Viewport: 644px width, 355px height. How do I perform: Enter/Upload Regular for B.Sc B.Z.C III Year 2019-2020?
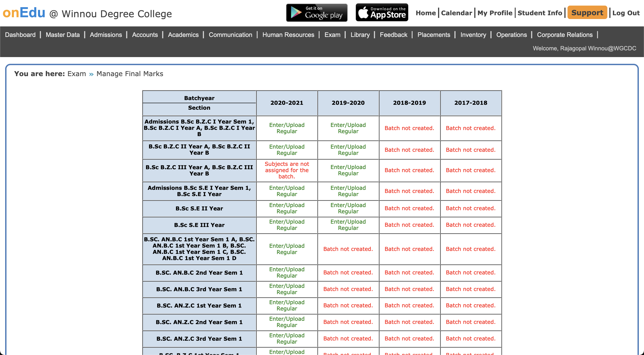pyautogui.click(x=348, y=170)
